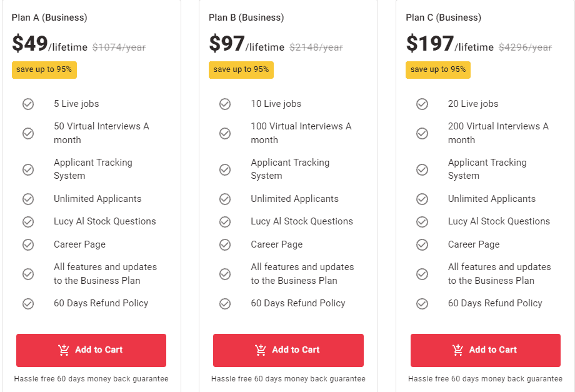Click checkmark icon beside Plan C '20 Live jobs'

[x=422, y=104]
